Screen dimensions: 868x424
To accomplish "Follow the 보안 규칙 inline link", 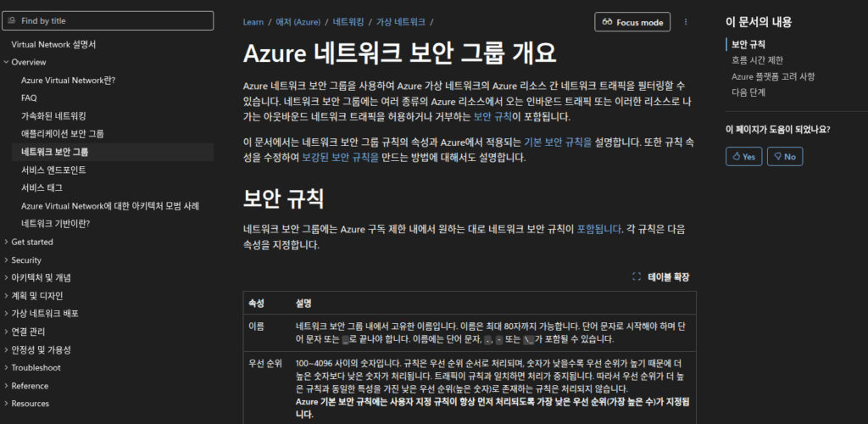I will point(492,117).
